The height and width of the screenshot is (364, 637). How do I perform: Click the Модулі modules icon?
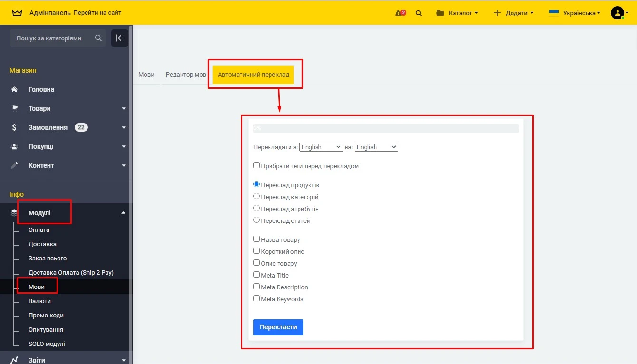pos(14,212)
